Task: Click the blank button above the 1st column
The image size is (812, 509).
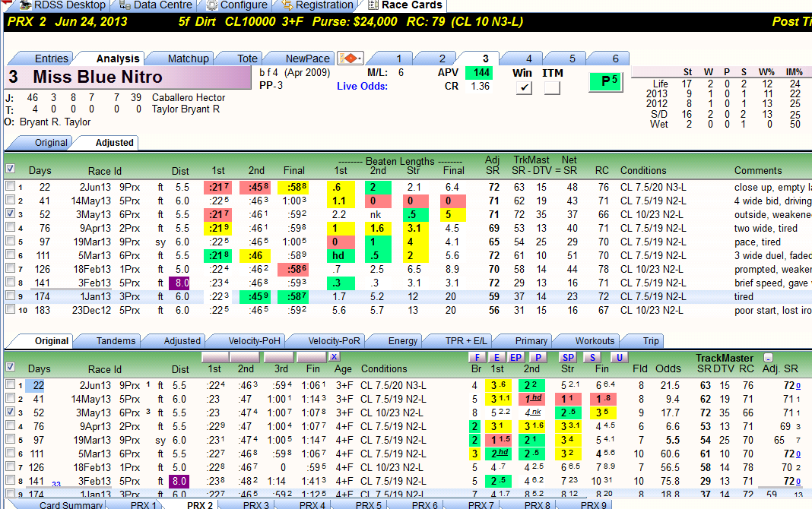Action: tap(215, 357)
